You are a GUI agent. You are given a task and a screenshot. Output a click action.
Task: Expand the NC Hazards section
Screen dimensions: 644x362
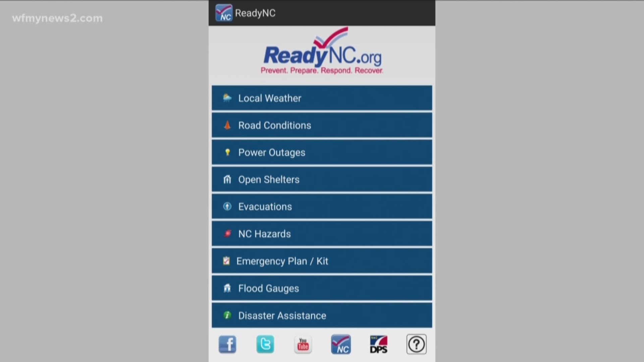point(322,233)
